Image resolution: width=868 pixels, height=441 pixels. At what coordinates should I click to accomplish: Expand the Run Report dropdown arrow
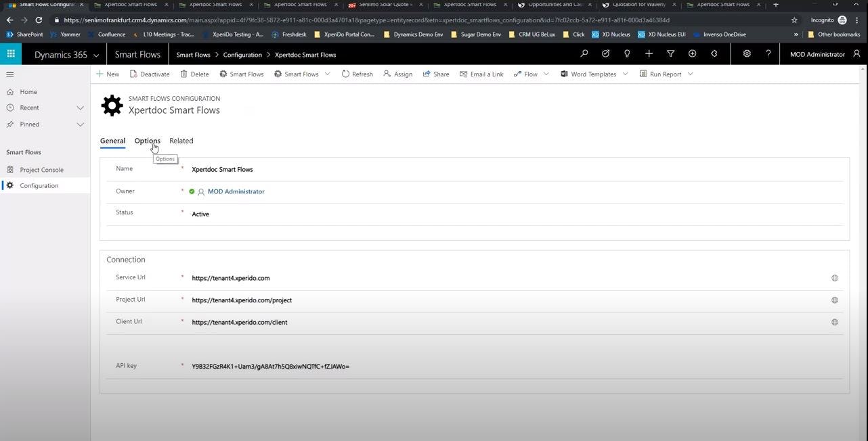click(x=691, y=74)
